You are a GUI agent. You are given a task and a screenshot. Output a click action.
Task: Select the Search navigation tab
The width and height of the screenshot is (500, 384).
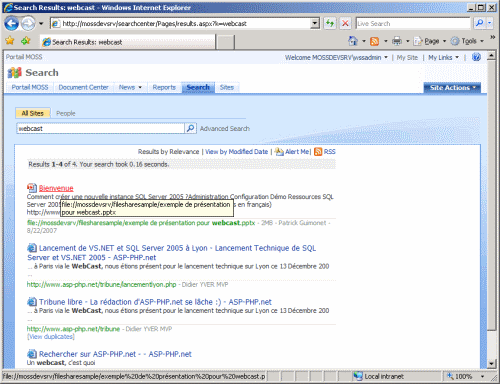(198, 87)
